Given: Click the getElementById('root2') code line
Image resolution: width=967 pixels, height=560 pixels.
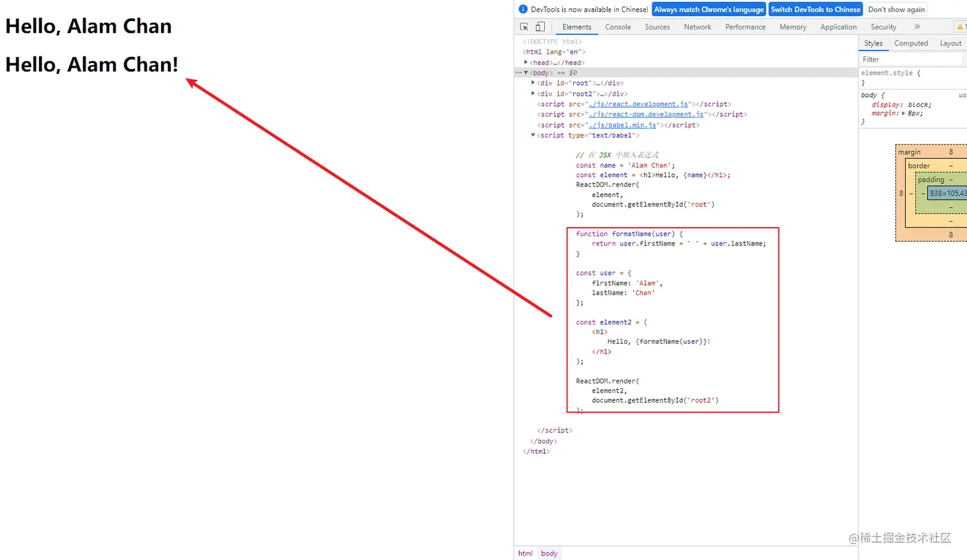Looking at the screenshot, I should point(655,400).
